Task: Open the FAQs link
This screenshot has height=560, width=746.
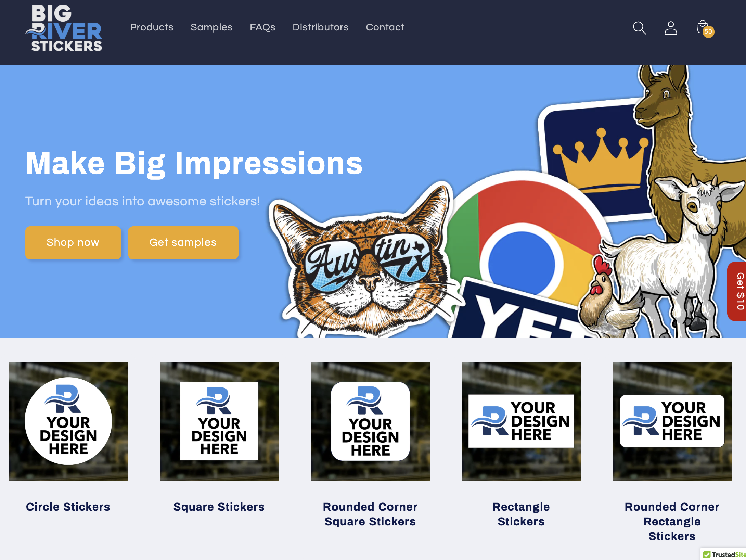Action: coord(262,27)
